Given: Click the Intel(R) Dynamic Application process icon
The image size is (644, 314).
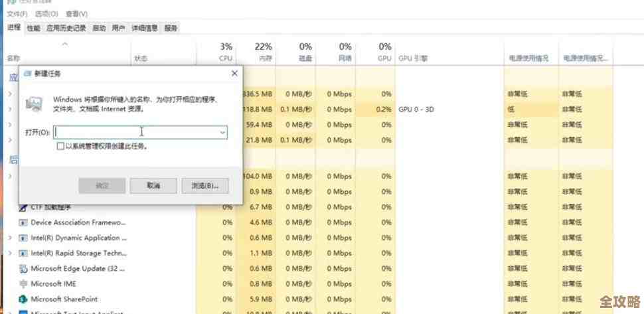Looking at the screenshot, I should tap(23, 238).
